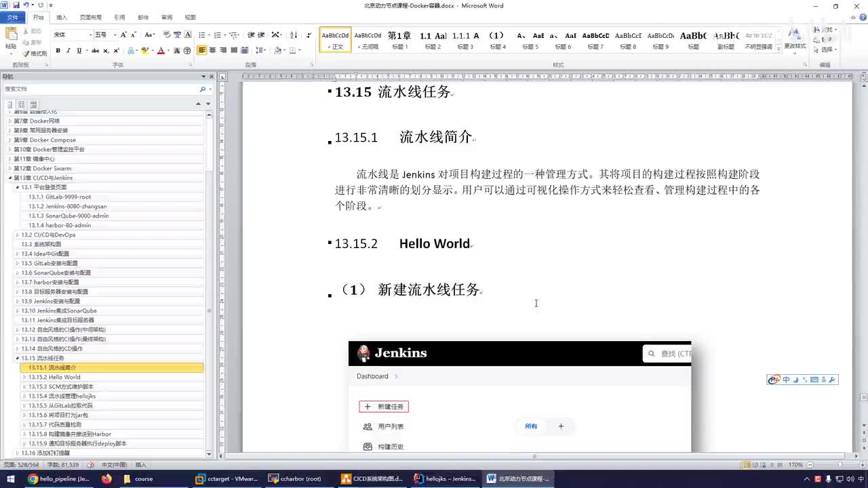Viewport: 868px width, 488px height.
Task: Toggle bulleted list
Action: pyautogui.click(x=202, y=35)
